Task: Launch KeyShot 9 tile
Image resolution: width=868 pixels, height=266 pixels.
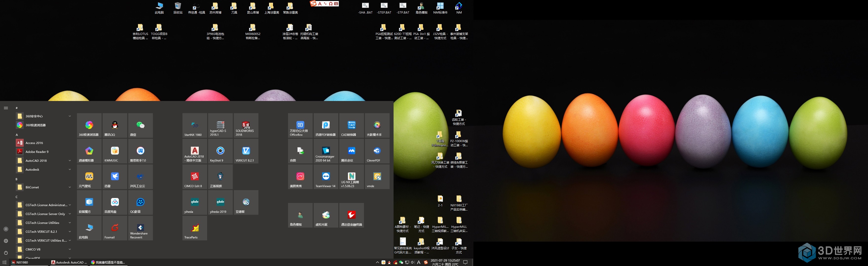Action: [x=220, y=151]
